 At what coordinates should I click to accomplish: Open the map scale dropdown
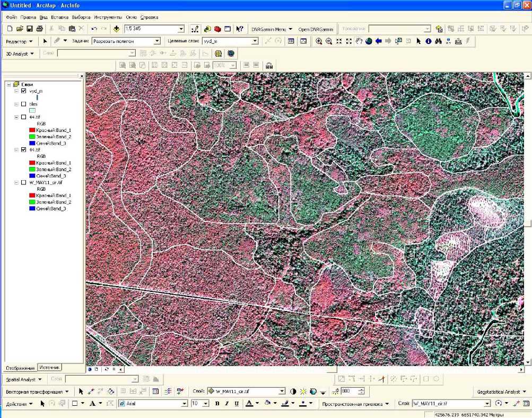(181, 29)
